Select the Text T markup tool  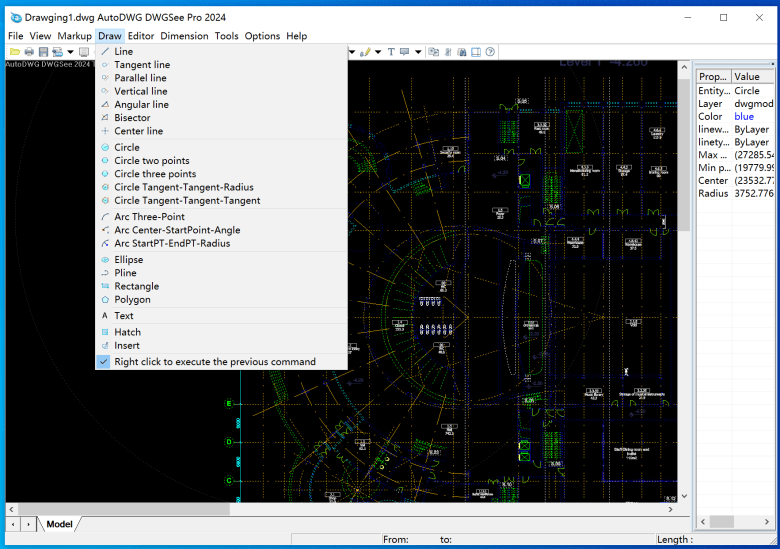(391, 52)
